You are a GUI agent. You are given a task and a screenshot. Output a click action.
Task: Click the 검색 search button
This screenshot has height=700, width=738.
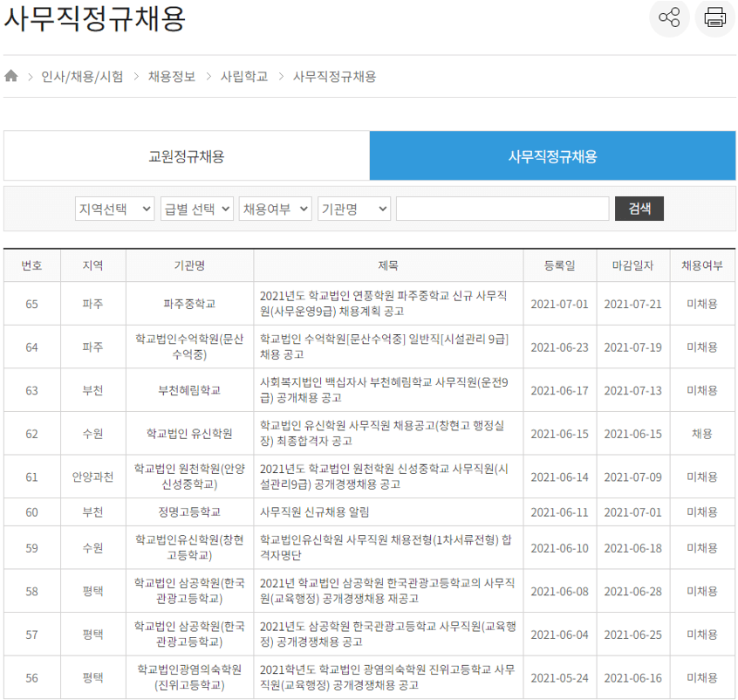point(639,208)
